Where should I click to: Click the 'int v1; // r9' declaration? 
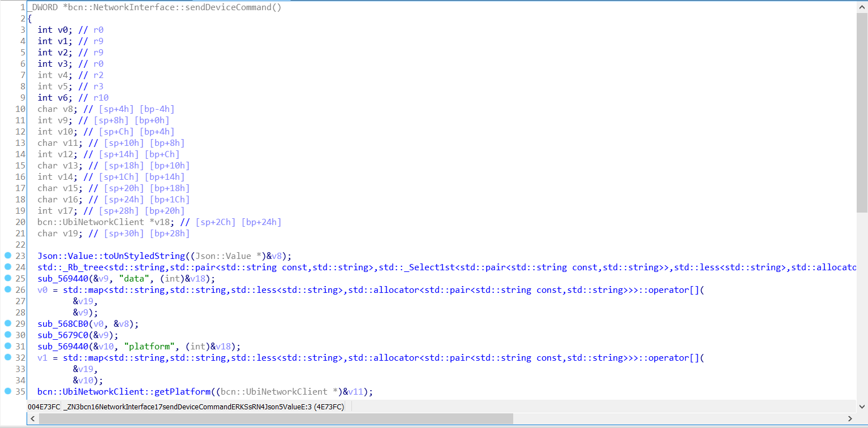71,41
